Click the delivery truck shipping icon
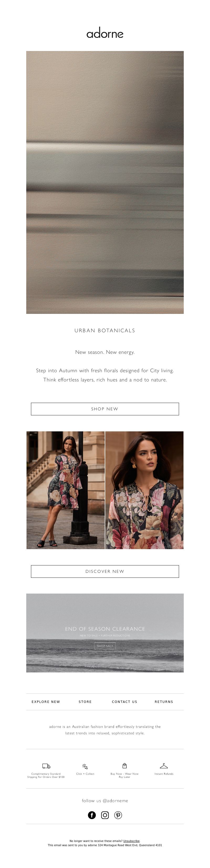The image size is (210, 868). point(46,766)
